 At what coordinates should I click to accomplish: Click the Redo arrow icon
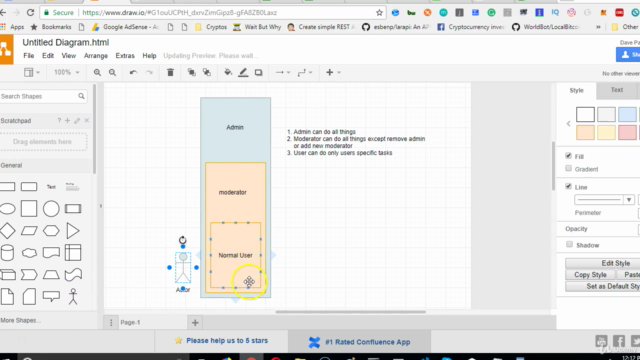tap(149, 73)
